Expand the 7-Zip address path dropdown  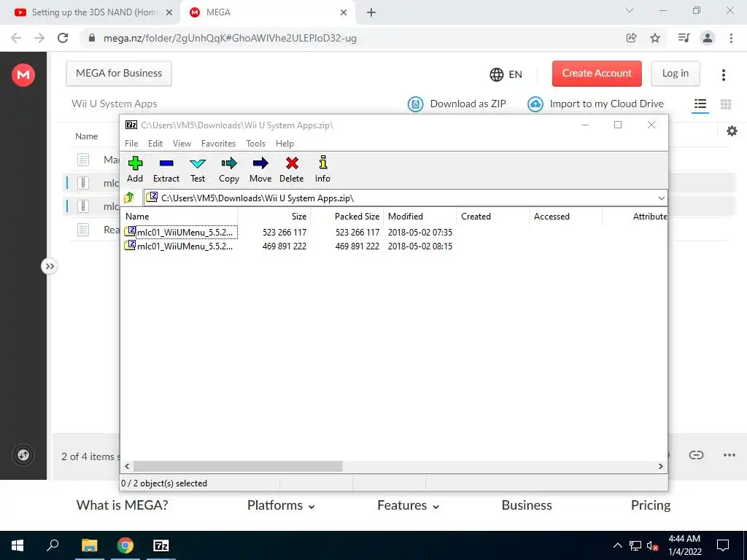click(661, 198)
